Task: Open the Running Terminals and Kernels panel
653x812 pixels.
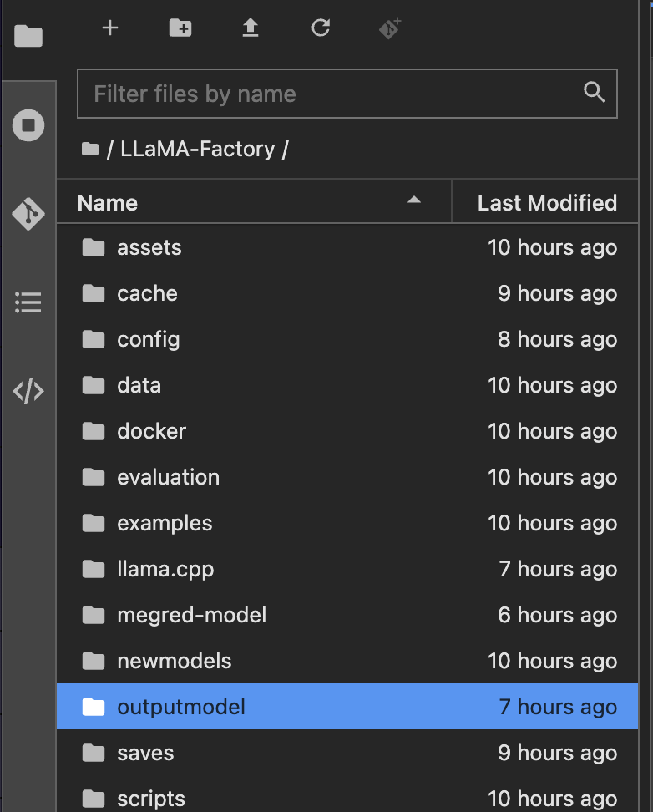Action: 28,125
